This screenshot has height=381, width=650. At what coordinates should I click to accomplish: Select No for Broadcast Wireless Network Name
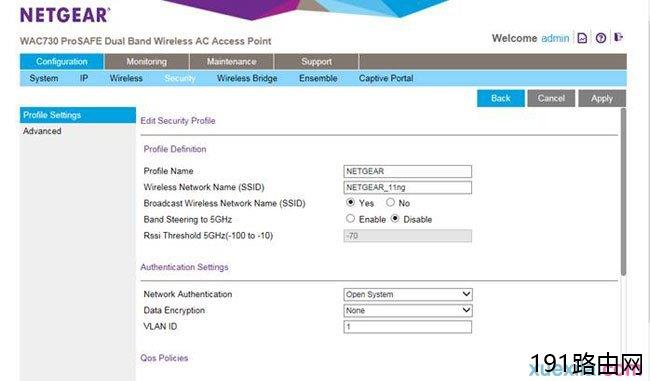click(390, 202)
